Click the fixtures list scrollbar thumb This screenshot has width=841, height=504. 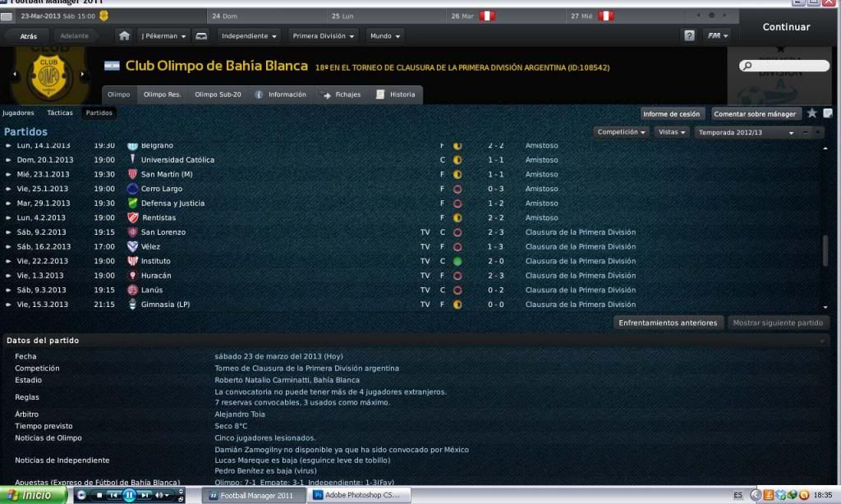tap(825, 250)
